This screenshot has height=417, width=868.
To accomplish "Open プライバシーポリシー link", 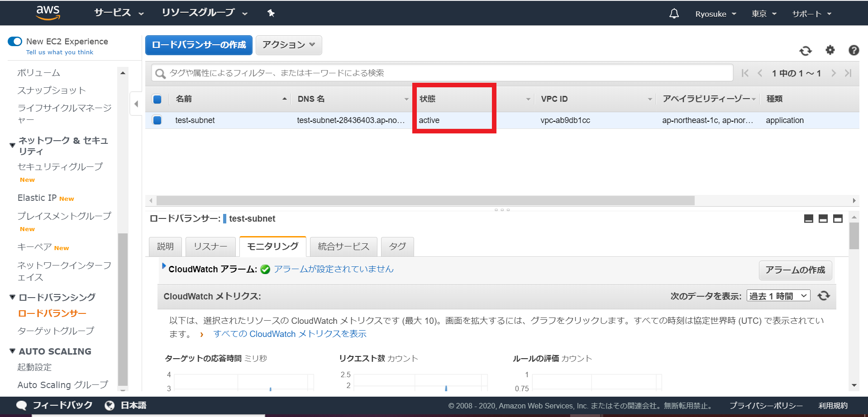I will 766,406.
